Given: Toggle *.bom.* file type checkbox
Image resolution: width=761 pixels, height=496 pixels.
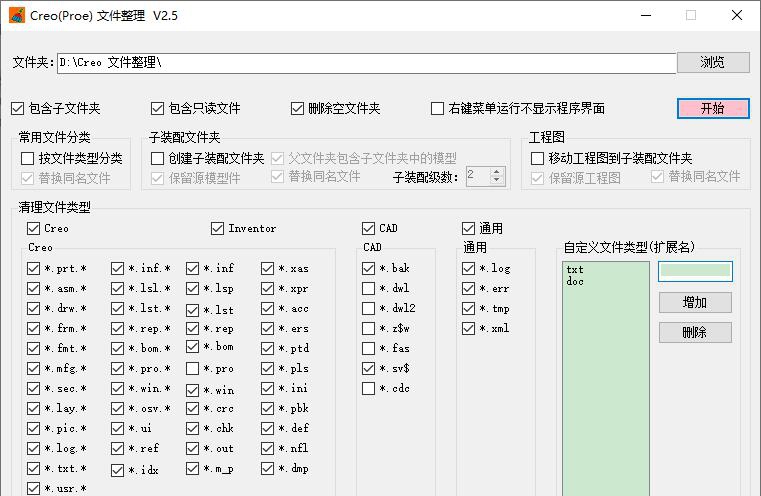Looking at the screenshot, I should point(117,348).
